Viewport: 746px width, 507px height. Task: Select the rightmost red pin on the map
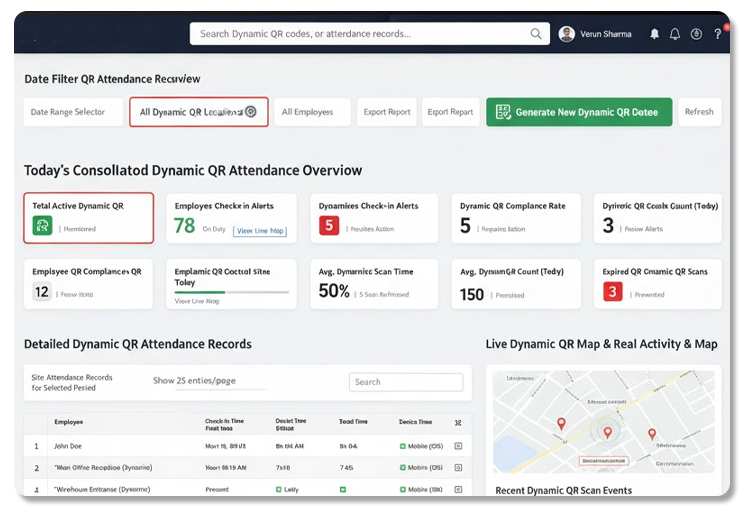coord(651,434)
